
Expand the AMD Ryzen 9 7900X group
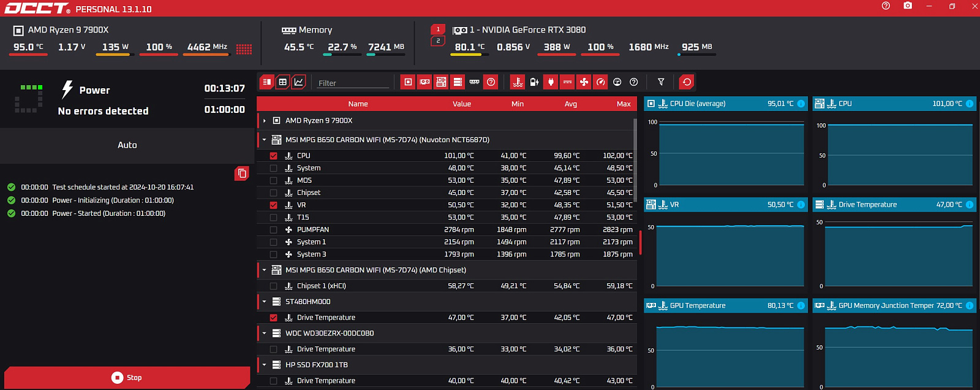265,121
